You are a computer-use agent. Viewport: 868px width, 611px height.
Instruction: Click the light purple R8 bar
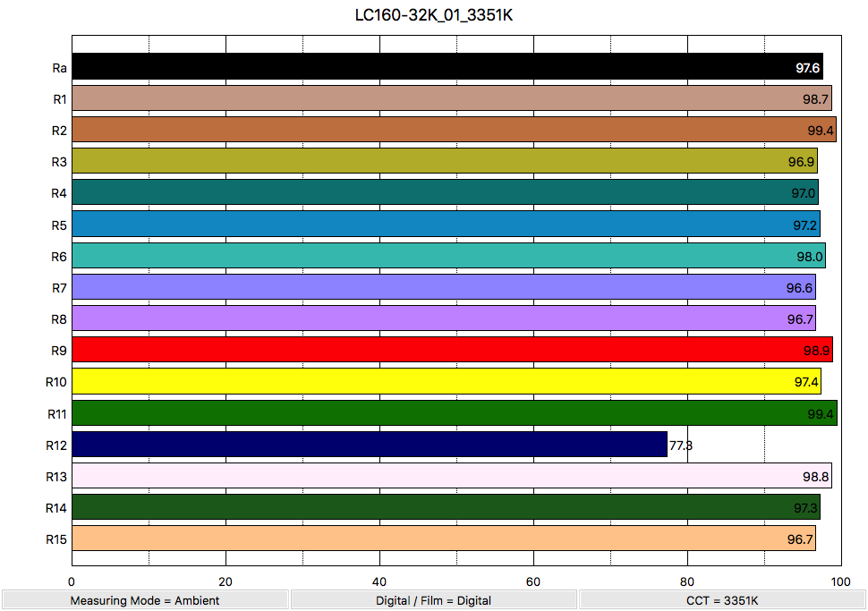click(443, 318)
